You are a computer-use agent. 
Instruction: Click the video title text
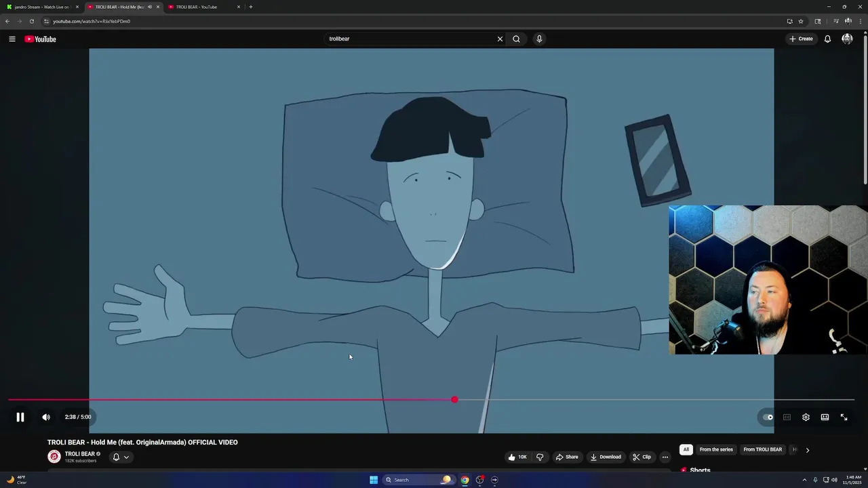point(142,443)
